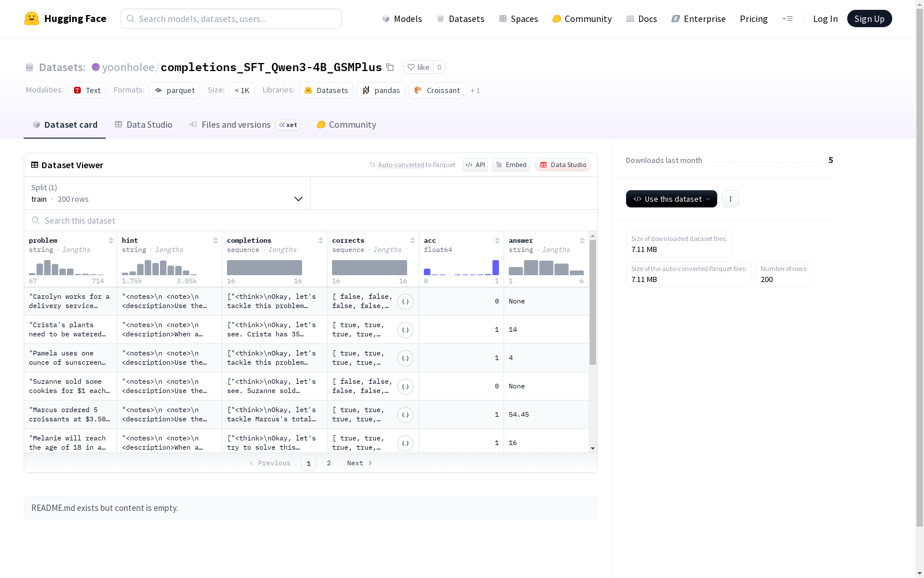The image size is (924, 578).
Task: Expand JSON for the Suzanne row corrects cell
Action: (405, 387)
